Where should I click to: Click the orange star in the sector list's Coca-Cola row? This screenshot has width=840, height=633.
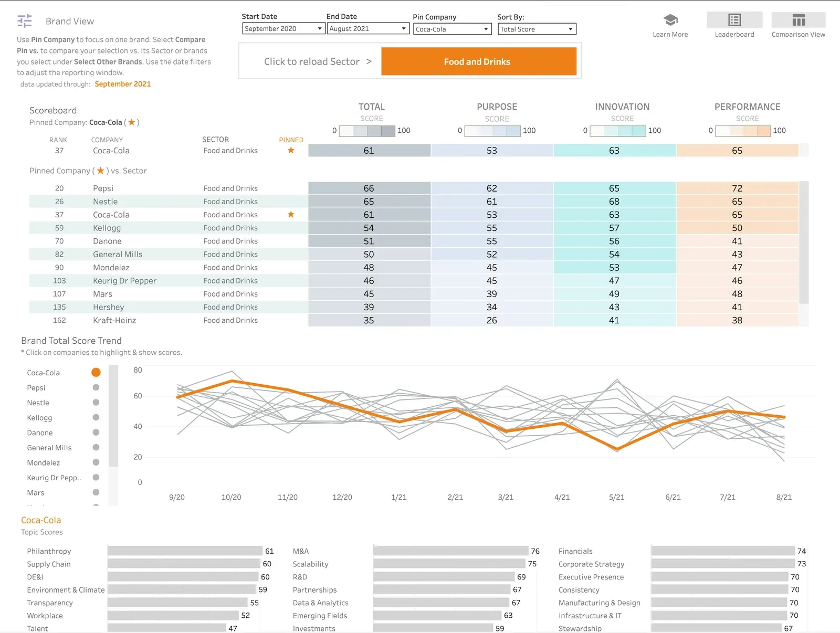click(x=291, y=215)
